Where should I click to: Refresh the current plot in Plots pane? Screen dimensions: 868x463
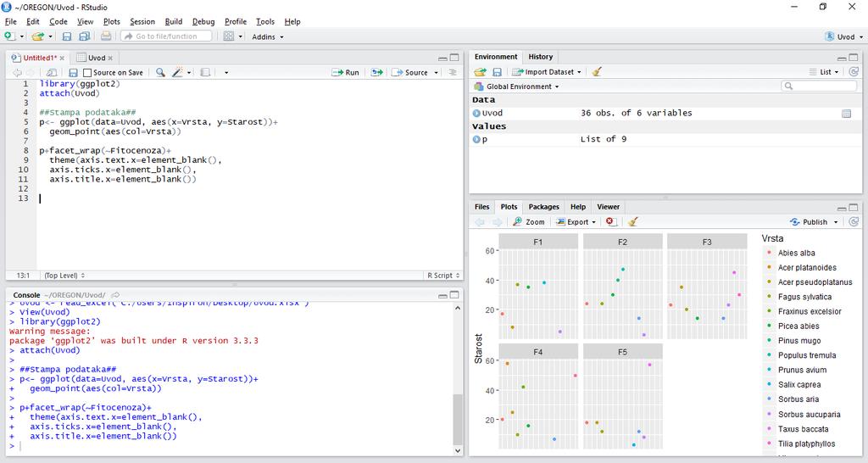(x=854, y=221)
